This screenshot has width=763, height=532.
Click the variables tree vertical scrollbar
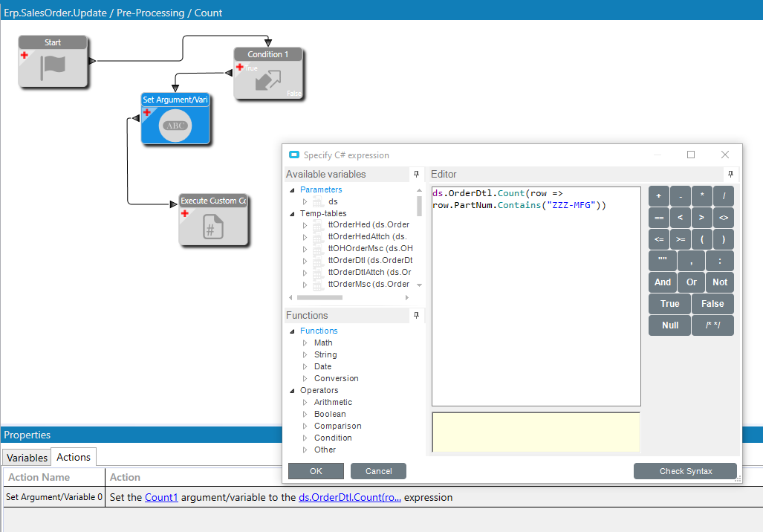point(420,206)
